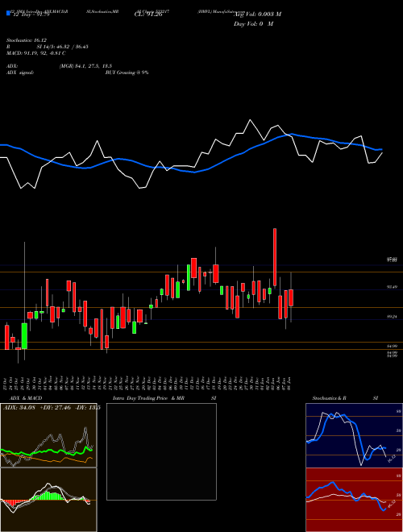The width and height of the screenshot is (403, 532).
Task: Click the last red candlestick on the right
Action: pos(291,298)
